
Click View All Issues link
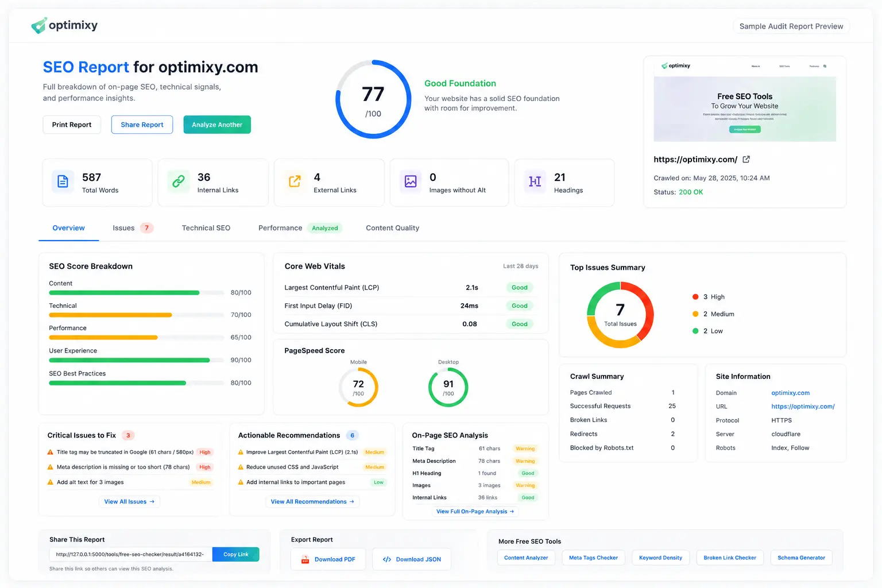pyautogui.click(x=129, y=502)
